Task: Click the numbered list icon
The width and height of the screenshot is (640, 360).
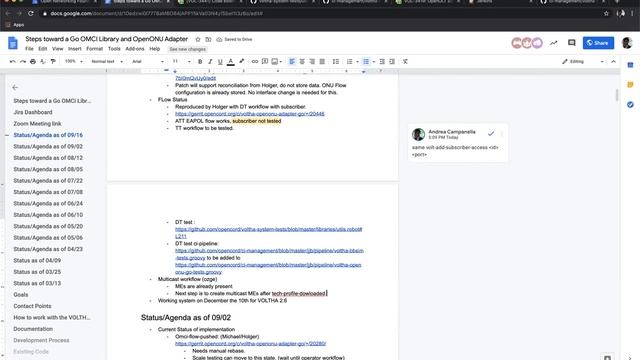Action: [349, 62]
